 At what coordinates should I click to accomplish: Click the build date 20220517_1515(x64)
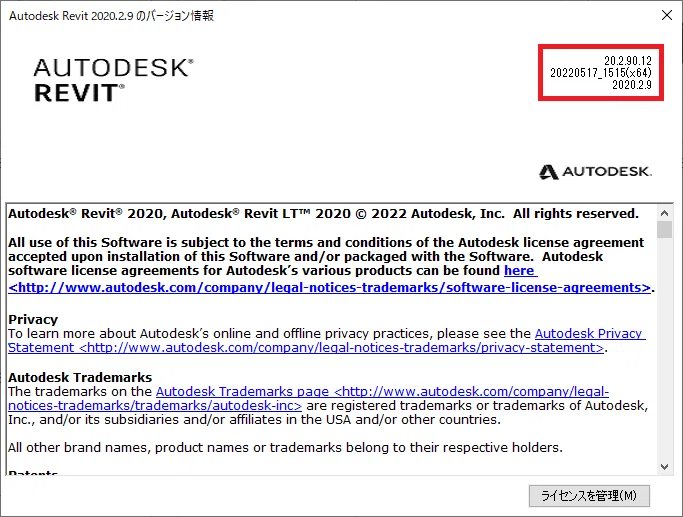click(601, 73)
